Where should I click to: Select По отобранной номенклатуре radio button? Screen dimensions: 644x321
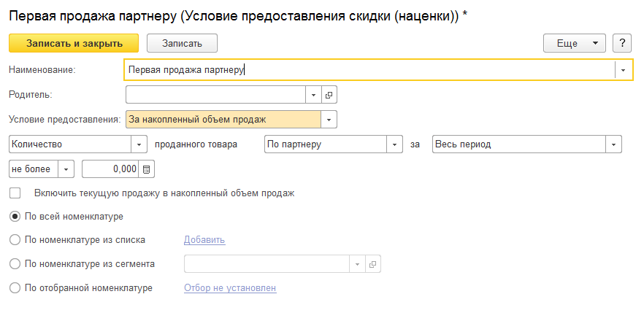(15, 288)
